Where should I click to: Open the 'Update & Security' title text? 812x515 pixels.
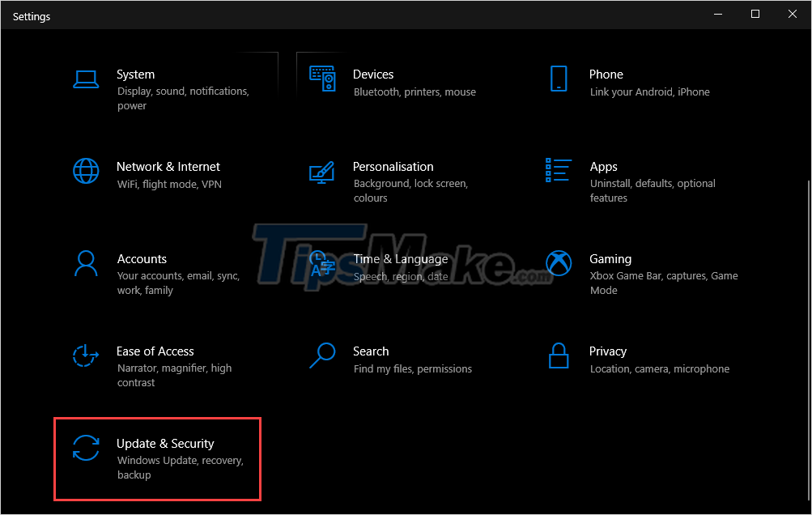pyautogui.click(x=165, y=444)
